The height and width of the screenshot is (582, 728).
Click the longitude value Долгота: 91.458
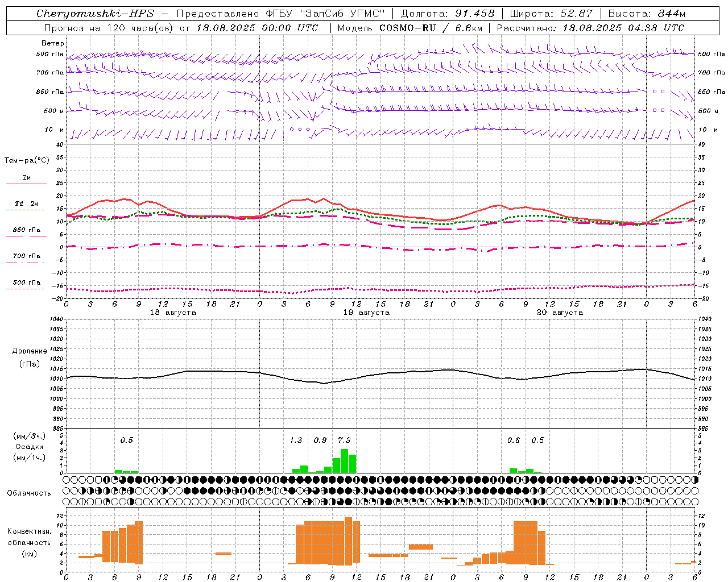448,14
